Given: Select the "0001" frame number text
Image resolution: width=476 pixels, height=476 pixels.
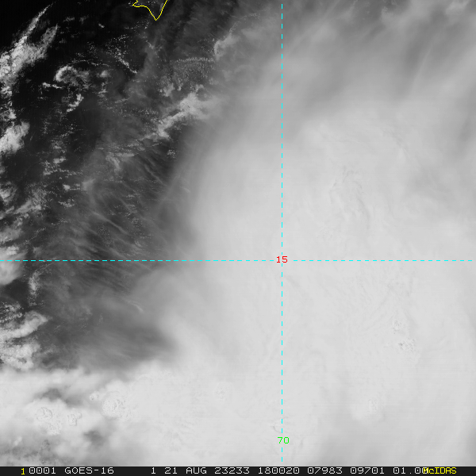Looking at the screenshot, I should (42, 470).
